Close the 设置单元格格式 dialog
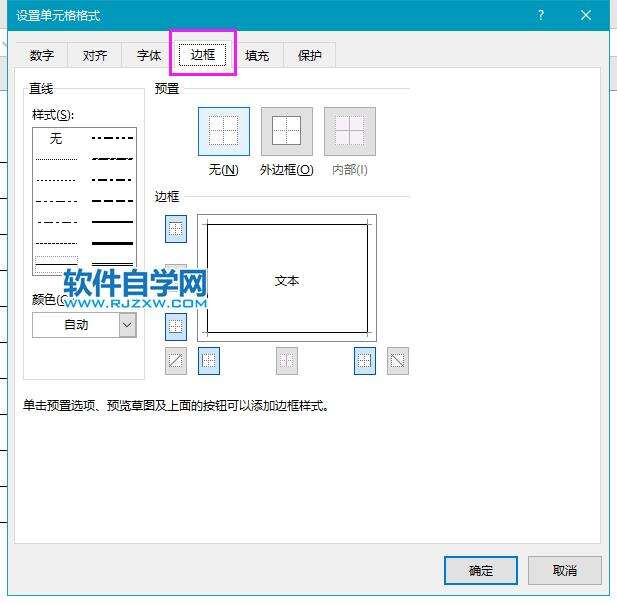 [586, 15]
